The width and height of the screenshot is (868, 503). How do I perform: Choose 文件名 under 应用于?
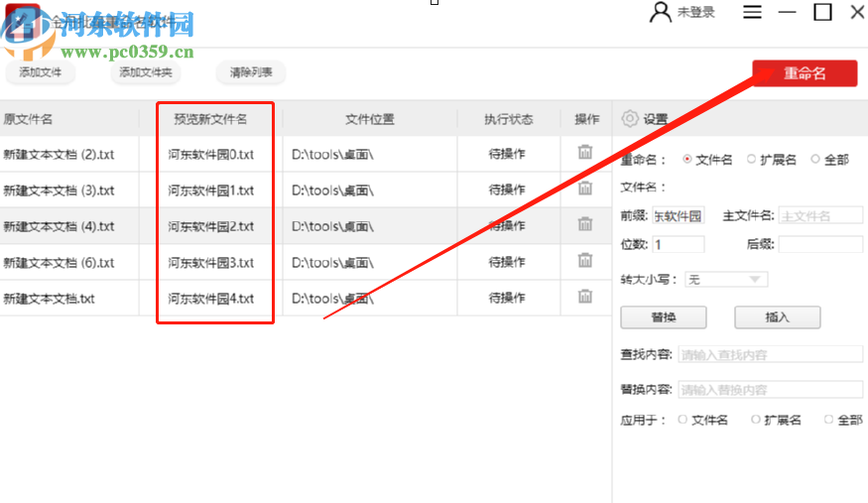pos(682,420)
